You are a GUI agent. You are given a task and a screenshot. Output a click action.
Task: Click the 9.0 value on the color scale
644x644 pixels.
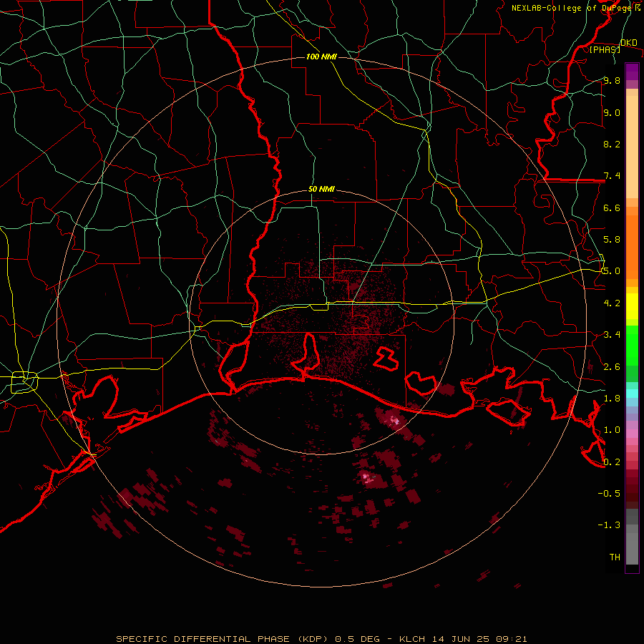612,112
